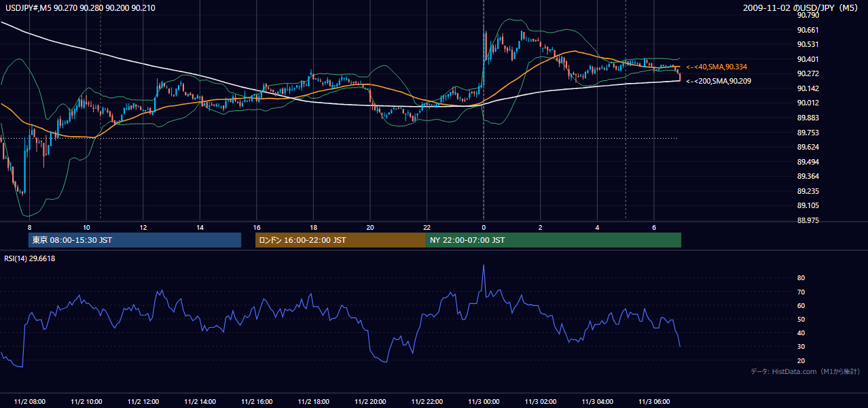Click hour tick 4 under price chart

[x=597, y=226]
